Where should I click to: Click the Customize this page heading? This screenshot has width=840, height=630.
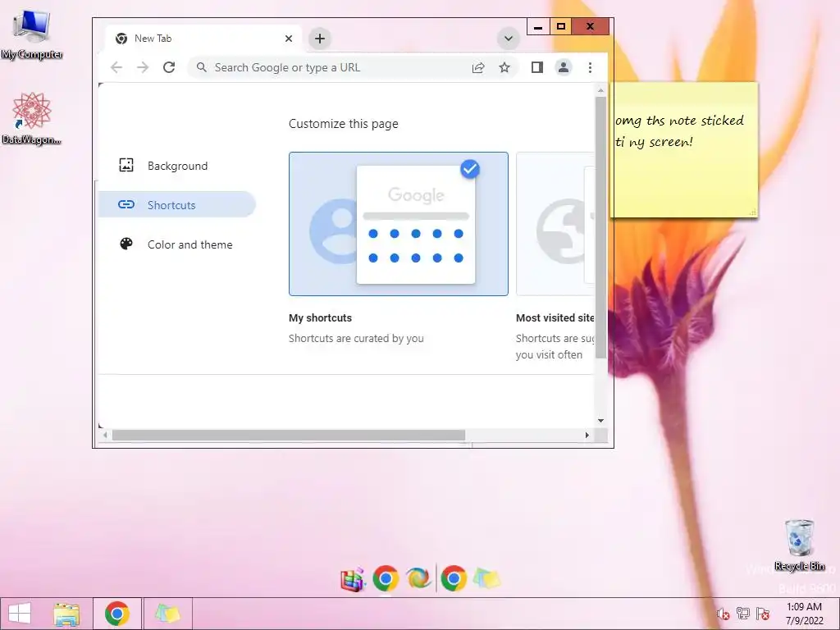coord(344,124)
